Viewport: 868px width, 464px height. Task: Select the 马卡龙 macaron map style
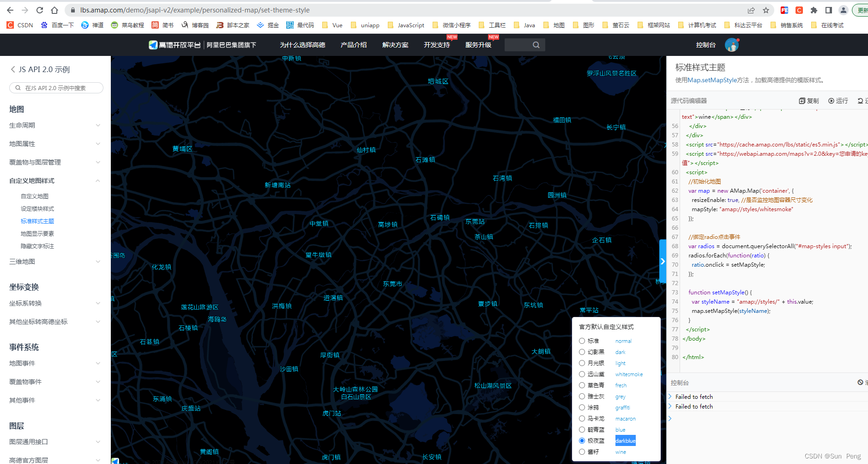click(x=582, y=418)
